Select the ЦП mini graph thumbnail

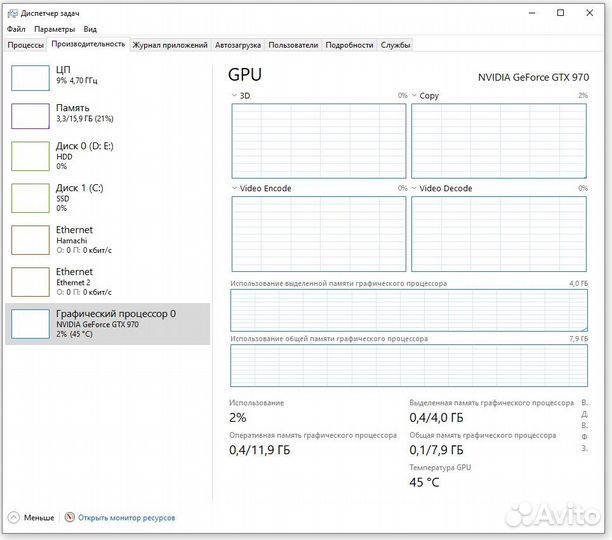click(30, 77)
